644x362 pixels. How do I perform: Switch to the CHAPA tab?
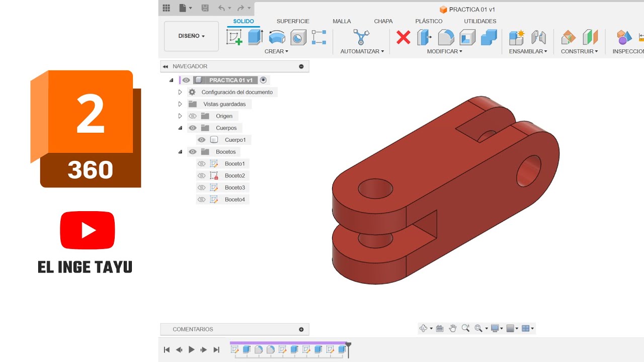coord(383,21)
